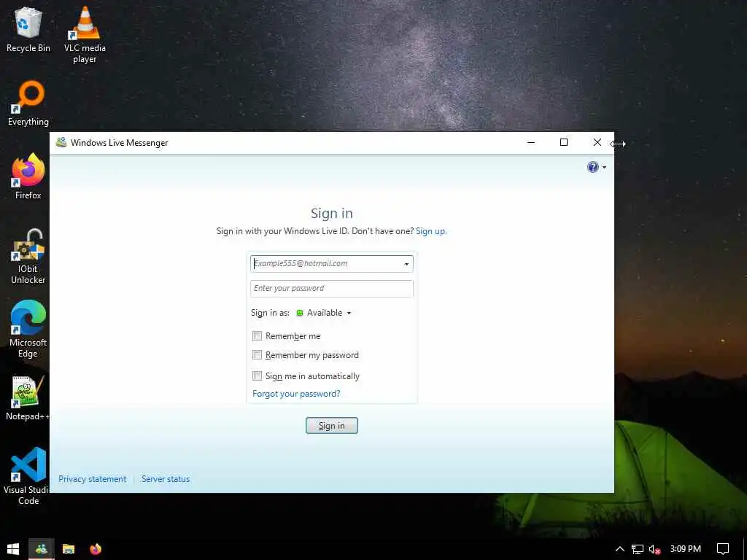Click the Sign in heading text
The height and width of the screenshot is (560, 747).
click(x=332, y=214)
